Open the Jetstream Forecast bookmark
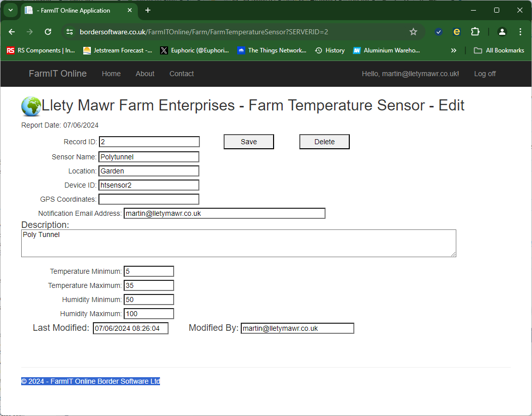Screen dimensions: 532x416 118,50
